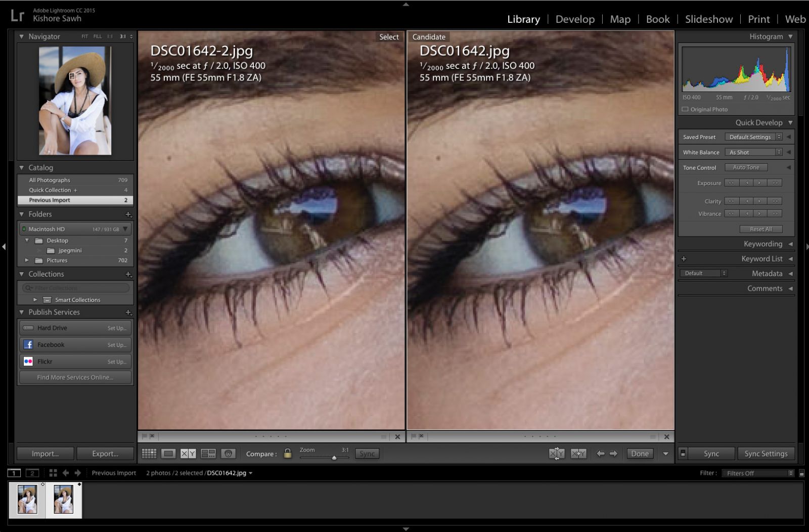809x532 pixels.
Task: Toggle the Compare focus lock
Action: pos(287,454)
